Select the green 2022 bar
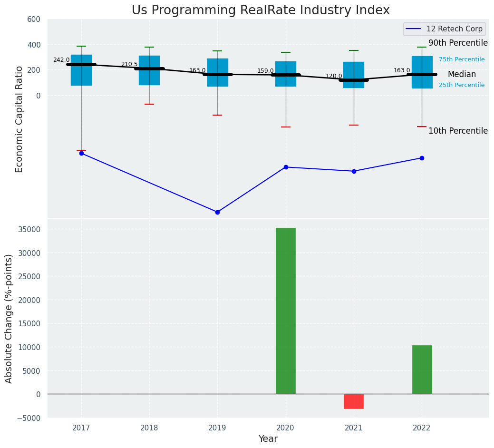The width and height of the screenshot is (494, 448). tap(422, 370)
